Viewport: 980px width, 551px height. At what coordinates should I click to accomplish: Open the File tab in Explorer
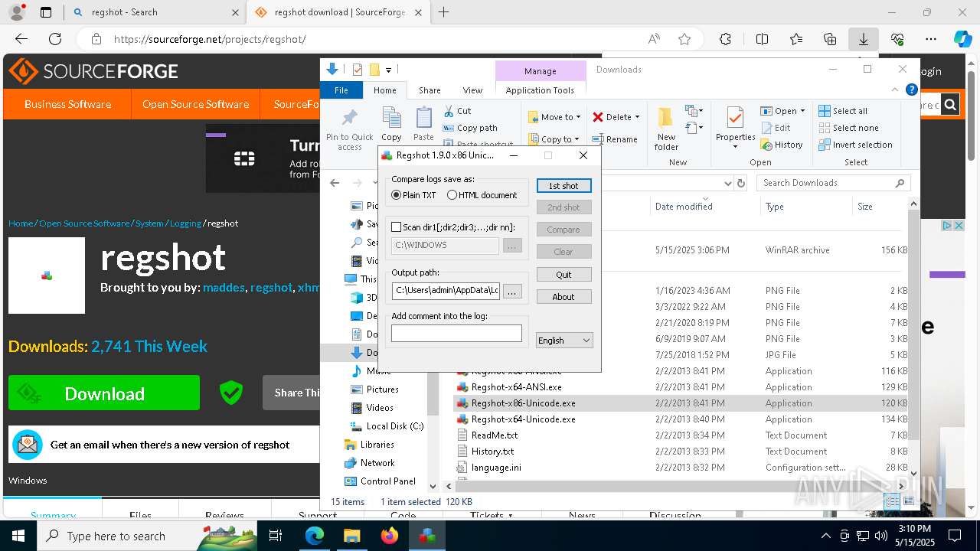341,90
